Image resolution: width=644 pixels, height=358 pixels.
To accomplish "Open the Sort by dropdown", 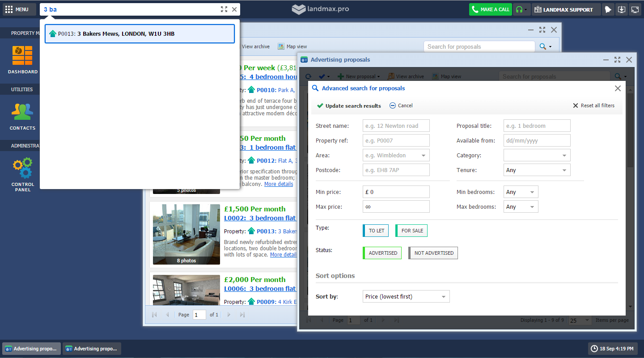I will pyautogui.click(x=406, y=297).
